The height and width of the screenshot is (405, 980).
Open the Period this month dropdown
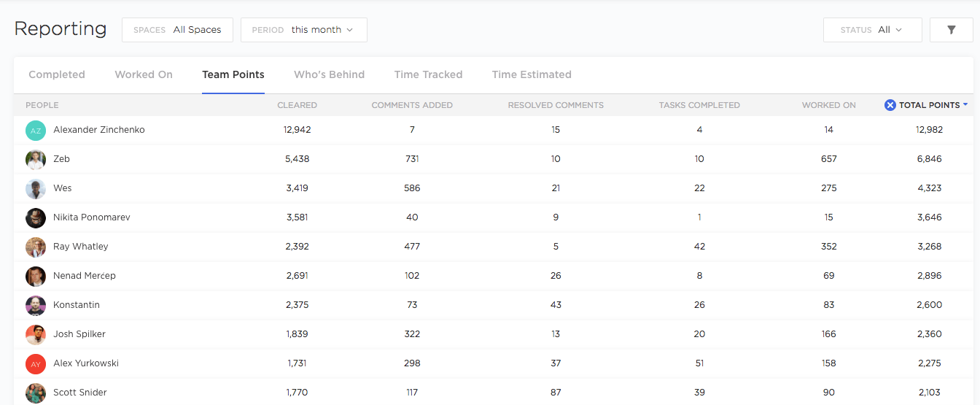click(x=303, y=30)
